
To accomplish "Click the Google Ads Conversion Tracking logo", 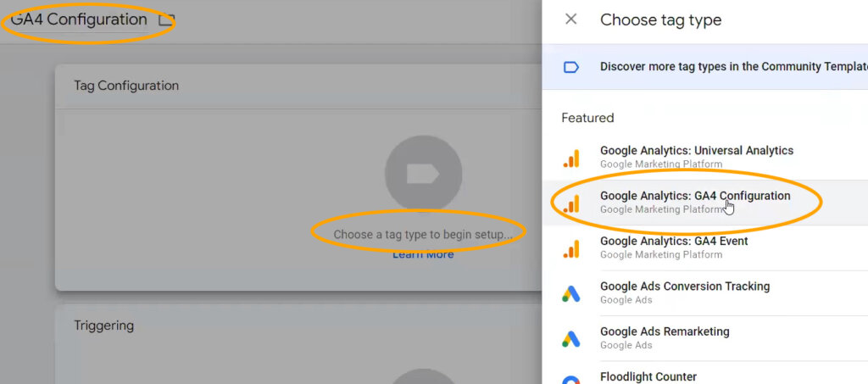I will click(x=570, y=294).
